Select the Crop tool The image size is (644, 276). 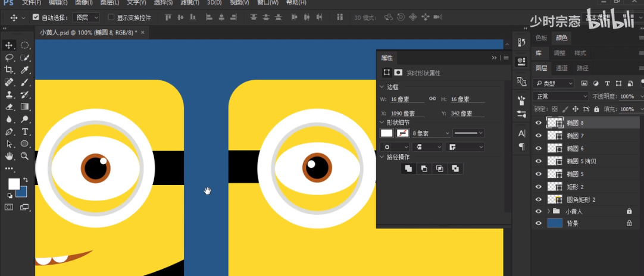click(9, 70)
